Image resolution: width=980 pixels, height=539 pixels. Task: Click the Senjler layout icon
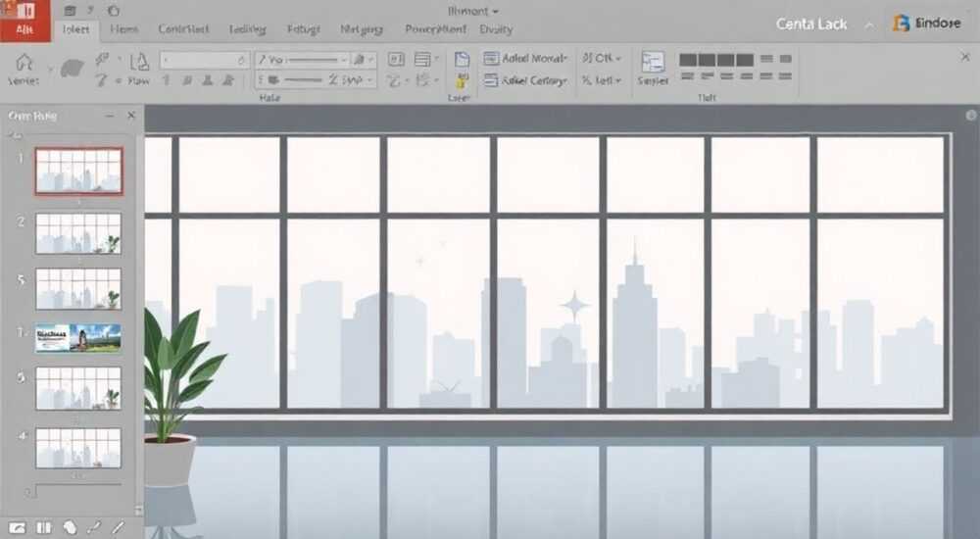[653, 62]
